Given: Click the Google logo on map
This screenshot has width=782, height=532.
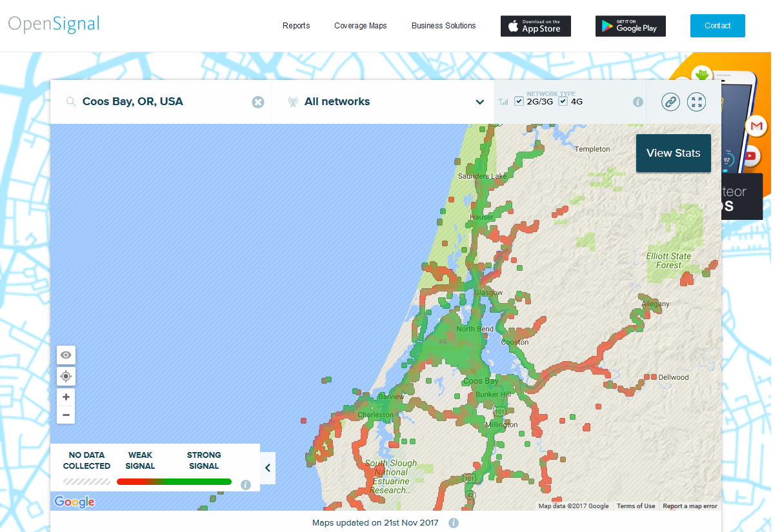Looking at the screenshot, I should (x=74, y=502).
